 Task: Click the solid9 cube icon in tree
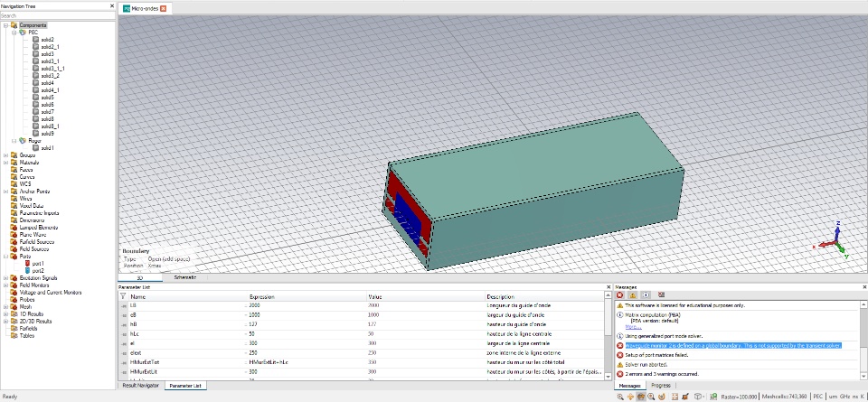coord(35,134)
